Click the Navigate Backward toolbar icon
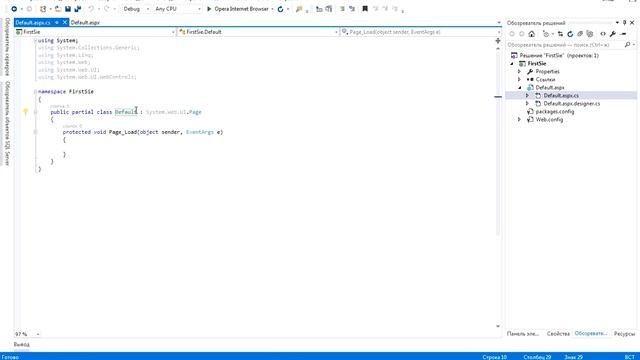This screenshot has width=640, height=360. click(14, 9)
